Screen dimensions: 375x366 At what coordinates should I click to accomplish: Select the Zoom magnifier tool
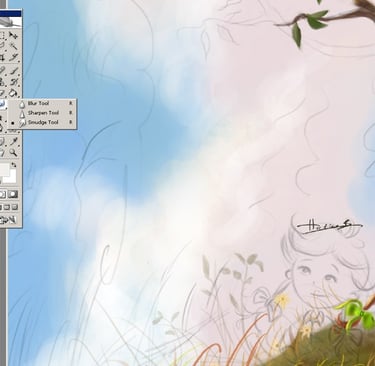[13, 153]
